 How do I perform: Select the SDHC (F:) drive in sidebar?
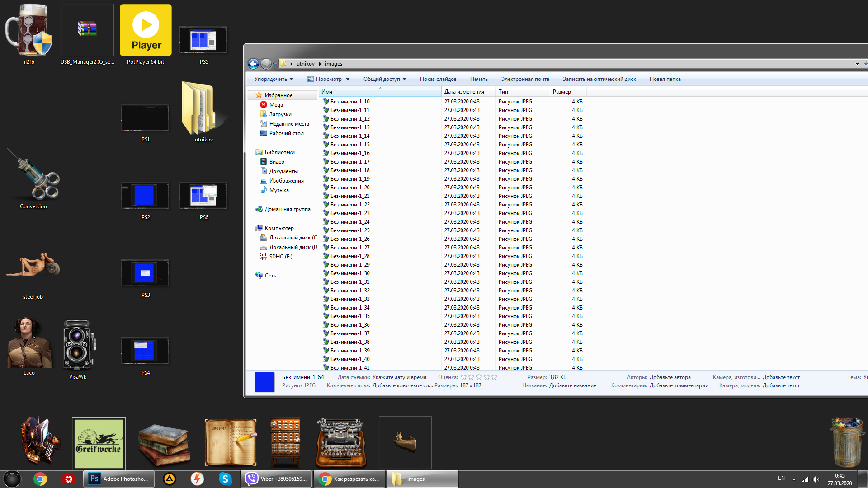click(x=280, y=257)
